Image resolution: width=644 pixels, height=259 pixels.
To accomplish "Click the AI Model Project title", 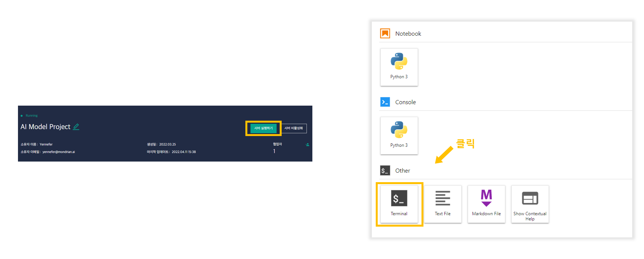I will 45,127.
